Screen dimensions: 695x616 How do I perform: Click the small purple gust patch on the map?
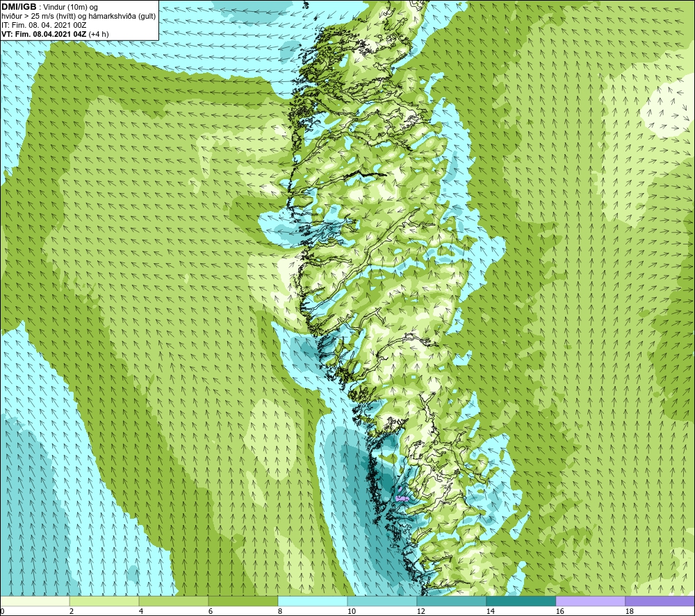[x=401, y=498]
